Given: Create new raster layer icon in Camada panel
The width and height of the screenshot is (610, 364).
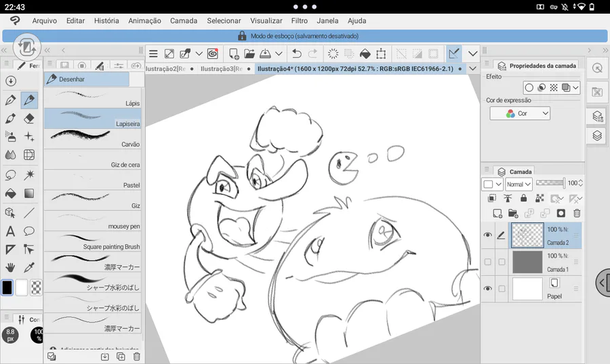Looking at the screenshot, I should coord(497,213).
